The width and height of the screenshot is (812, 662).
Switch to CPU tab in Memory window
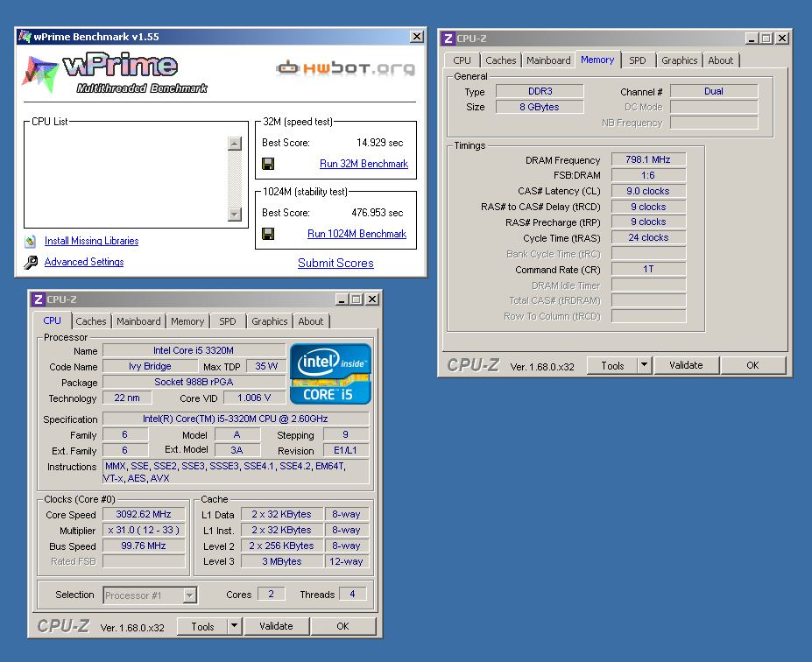462,60
